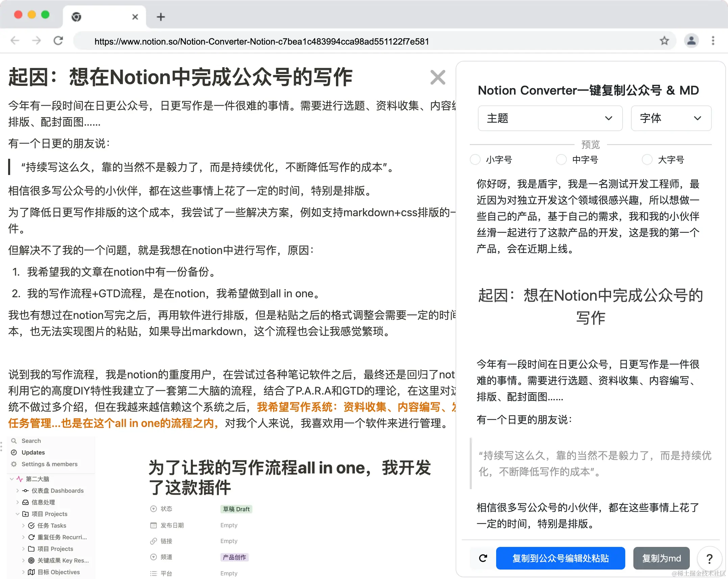Open the question mark help button

(709, 558)
